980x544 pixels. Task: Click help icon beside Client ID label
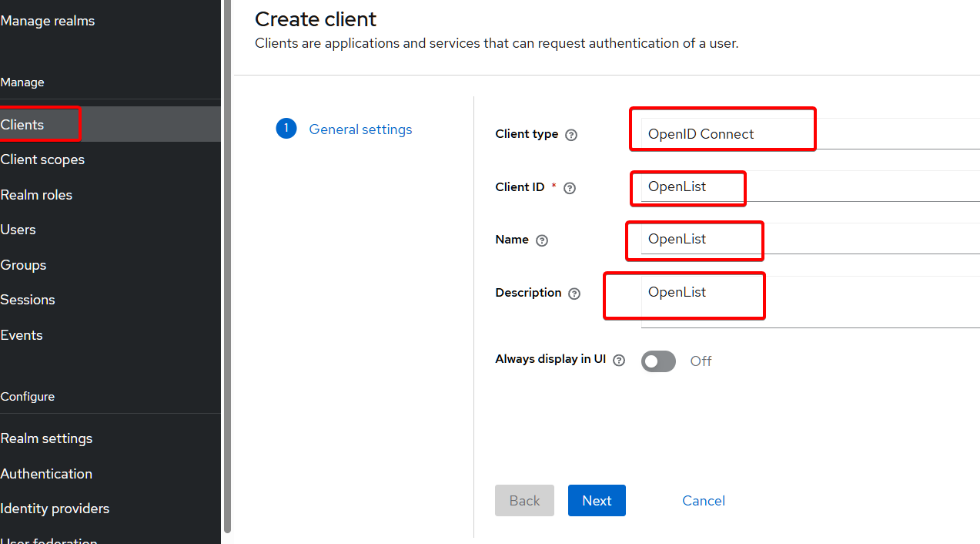click(570, 188)
